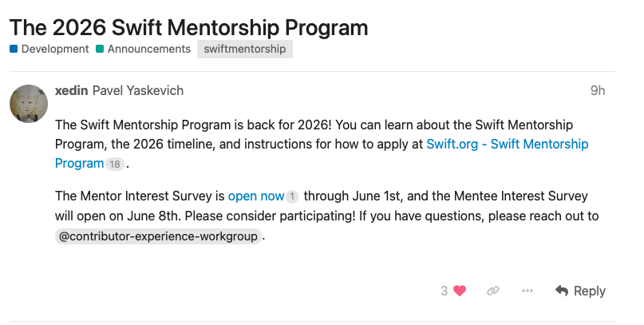
Task: Select the Pavel Yaskevich full name
Action: (x=138, y=90)
